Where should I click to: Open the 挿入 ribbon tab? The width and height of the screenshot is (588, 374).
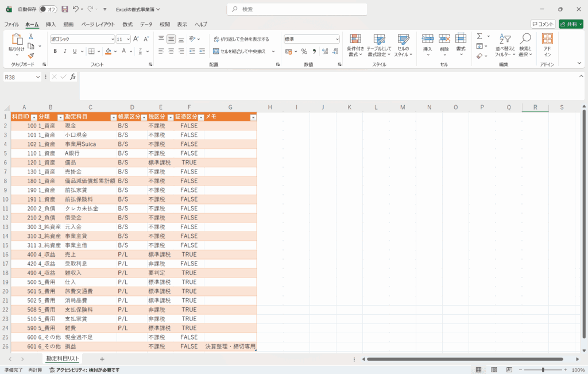pos(51,25)
